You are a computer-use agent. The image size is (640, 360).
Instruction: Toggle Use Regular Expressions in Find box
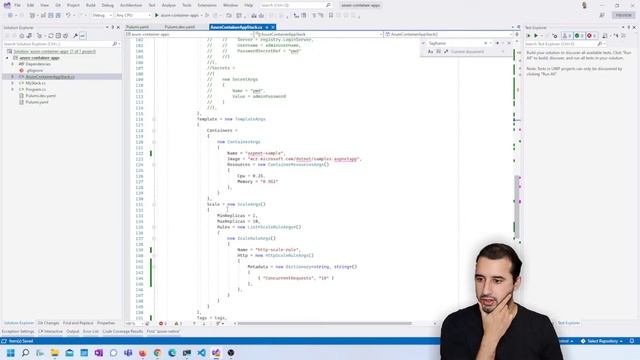tap(446, 52)
